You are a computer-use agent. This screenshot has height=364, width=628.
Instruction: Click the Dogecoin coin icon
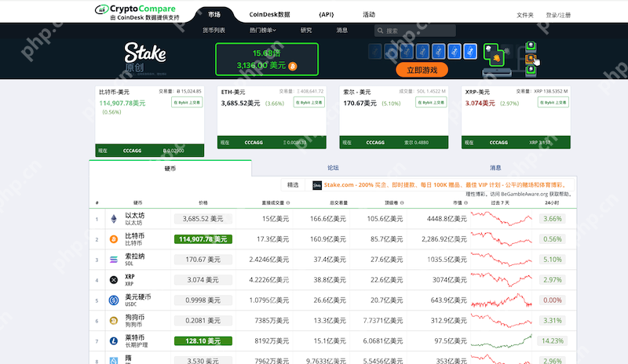point(114,320)
